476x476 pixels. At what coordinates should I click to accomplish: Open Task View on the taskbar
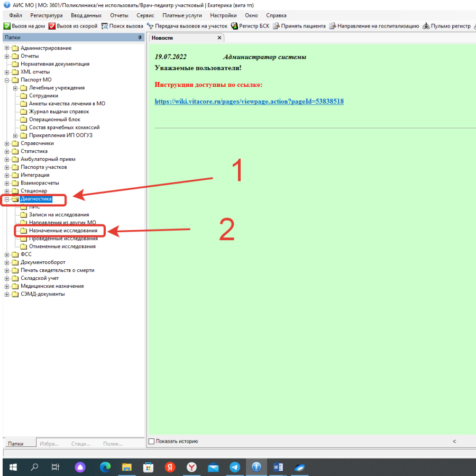55,467
